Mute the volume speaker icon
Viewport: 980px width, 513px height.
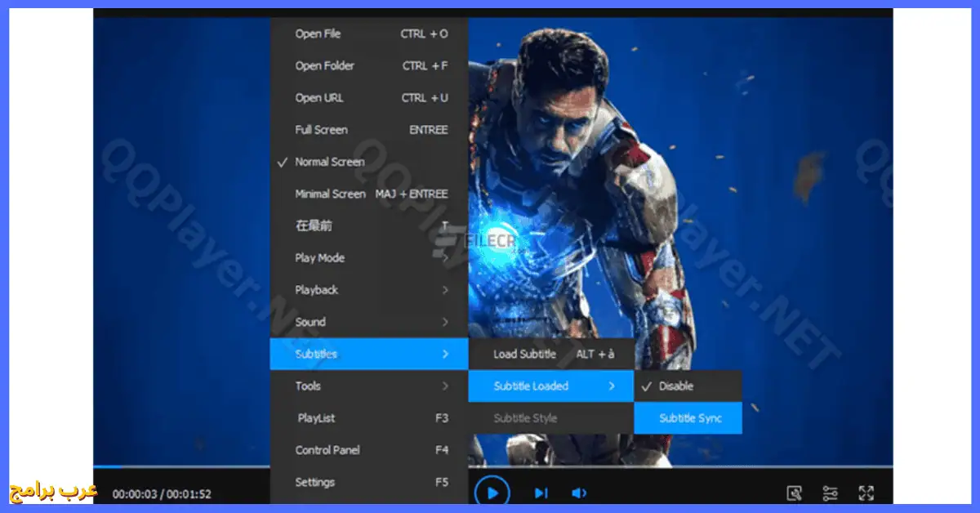pos(579,493)
